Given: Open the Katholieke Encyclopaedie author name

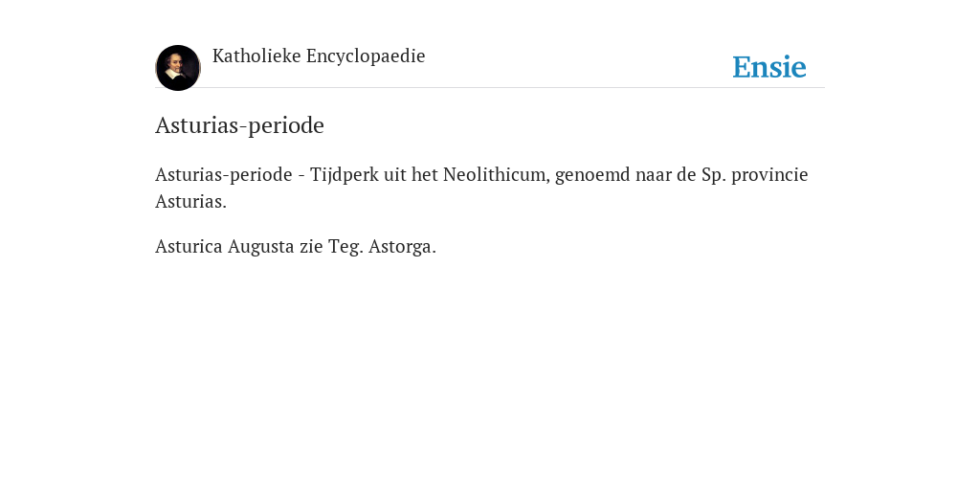Looking at the screenshot, I should [319, 56].
